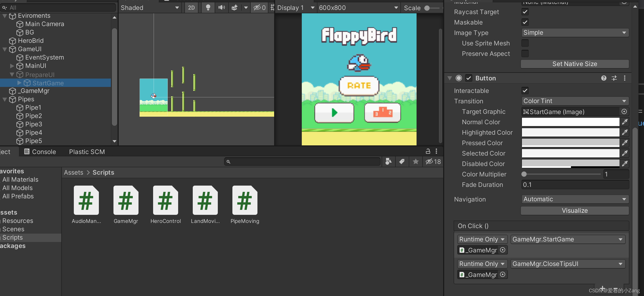Open AudioManager script asset
Viewport: 644px width, 296px height.
point(86,205)
